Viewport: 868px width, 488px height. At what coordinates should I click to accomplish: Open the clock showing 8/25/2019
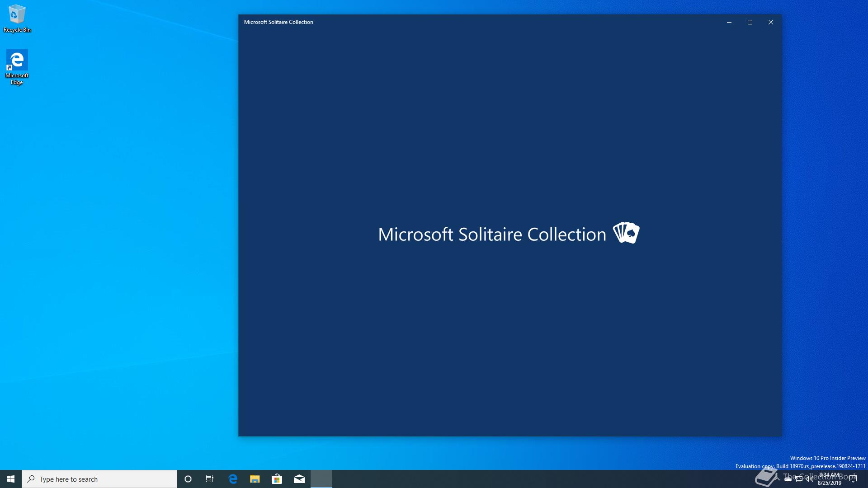click(830, 479)
